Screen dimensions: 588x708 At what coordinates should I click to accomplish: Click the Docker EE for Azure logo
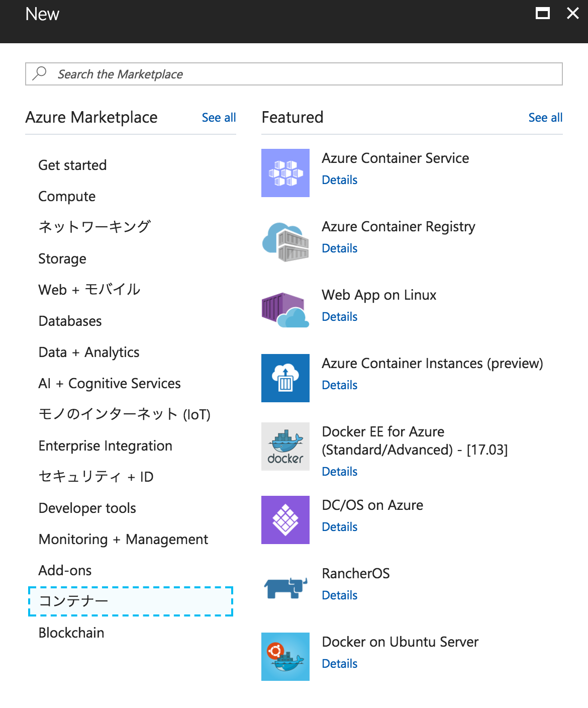285,447
